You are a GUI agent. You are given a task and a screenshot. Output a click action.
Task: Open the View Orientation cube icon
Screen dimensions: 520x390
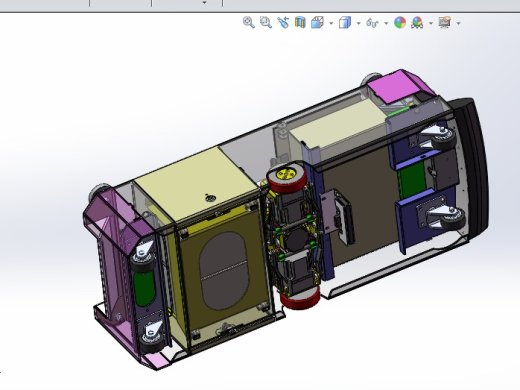(317, 23)
